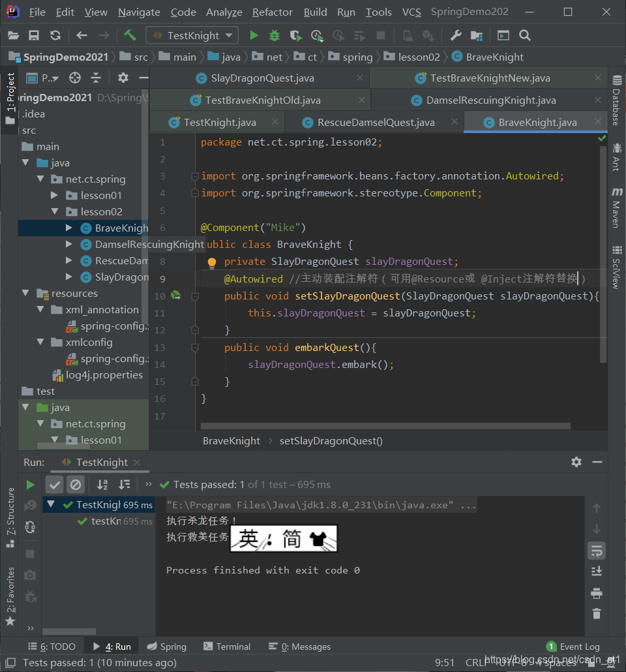Open Run panel gear settings
The width and height of the screenshot is (626, 672).
[x=576, y=462]
